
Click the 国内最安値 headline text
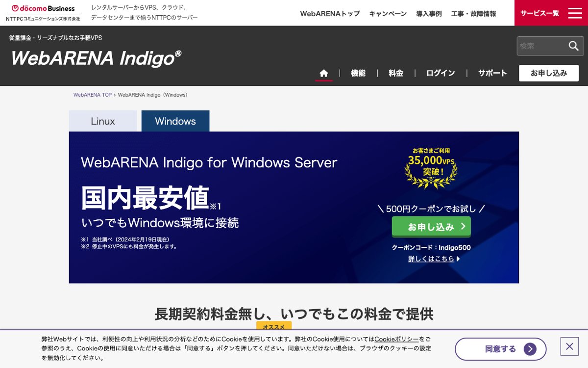(146, 198)
